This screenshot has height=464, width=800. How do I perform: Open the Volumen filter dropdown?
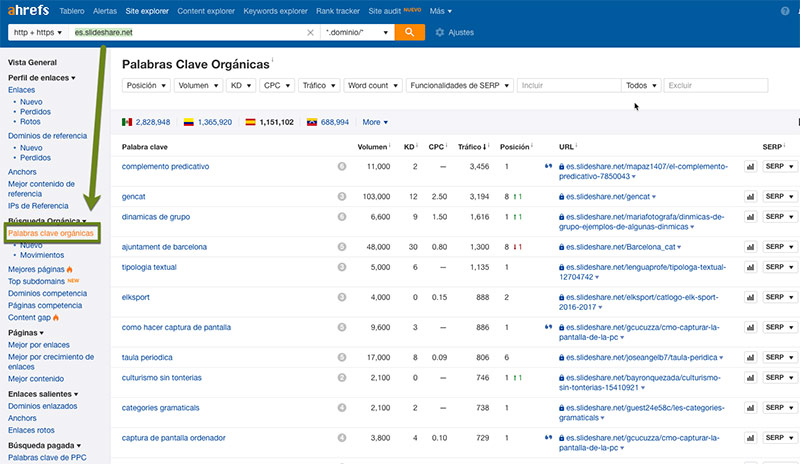[198, 85]
